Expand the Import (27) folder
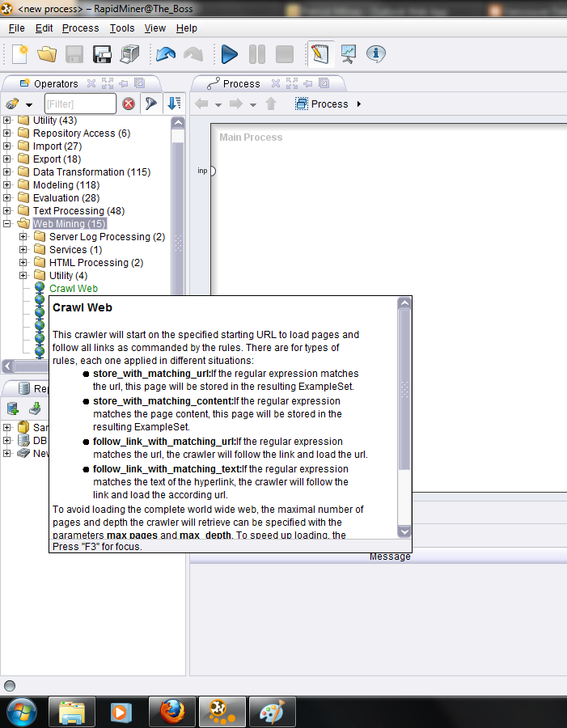This screenshot has width=567, height=728. (7, 146)
